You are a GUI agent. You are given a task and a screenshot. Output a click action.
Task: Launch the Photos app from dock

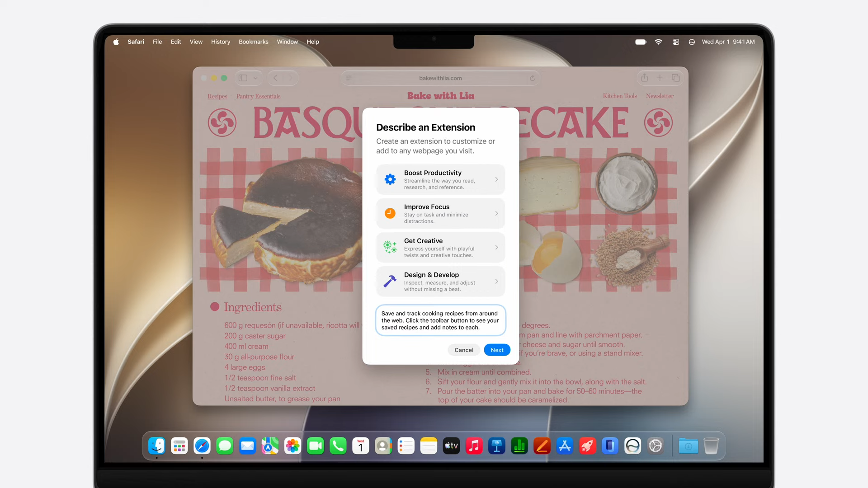coord(292,446)
